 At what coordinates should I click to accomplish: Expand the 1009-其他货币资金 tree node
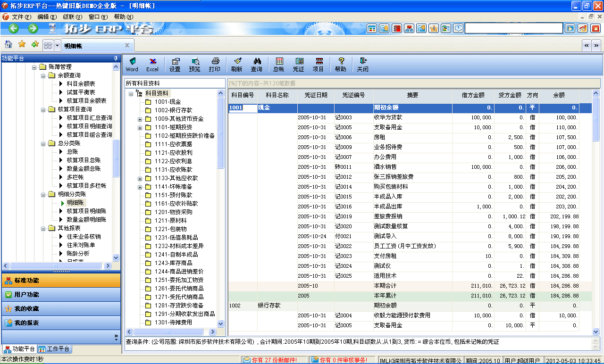pos(140,118)
